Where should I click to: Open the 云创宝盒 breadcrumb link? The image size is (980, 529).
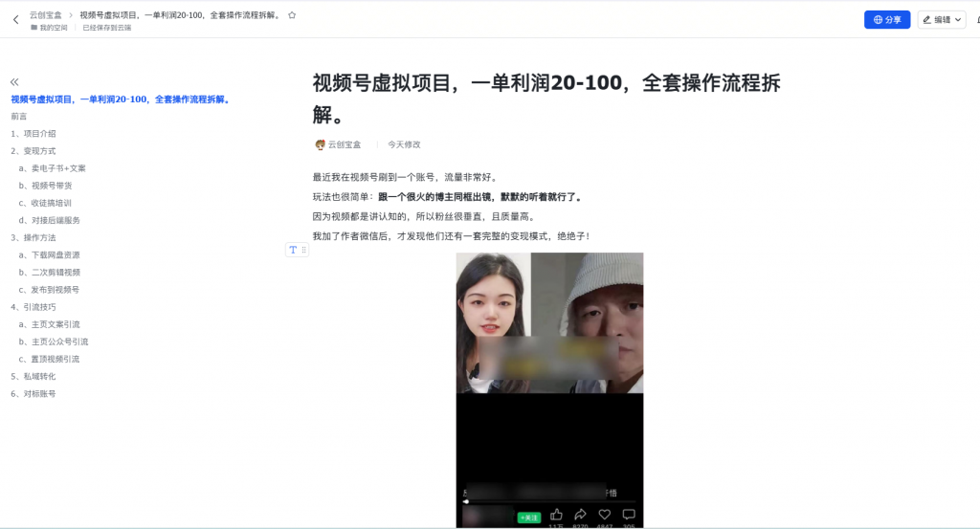coord(46,15)
